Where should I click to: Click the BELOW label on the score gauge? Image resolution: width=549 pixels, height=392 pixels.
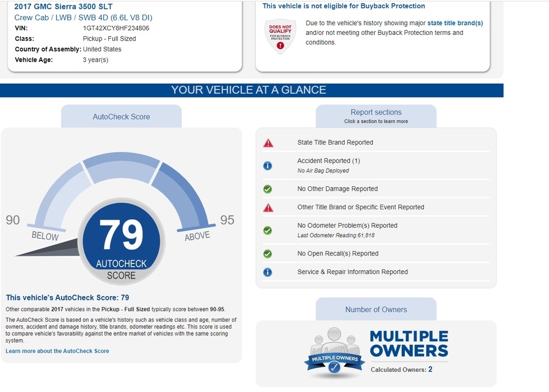[45, 236]
